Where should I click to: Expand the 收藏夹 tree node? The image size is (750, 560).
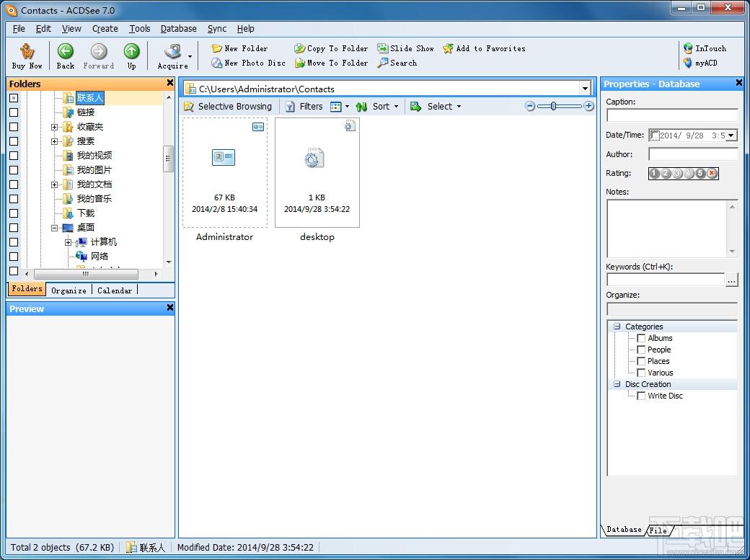[x=55, y=128]
